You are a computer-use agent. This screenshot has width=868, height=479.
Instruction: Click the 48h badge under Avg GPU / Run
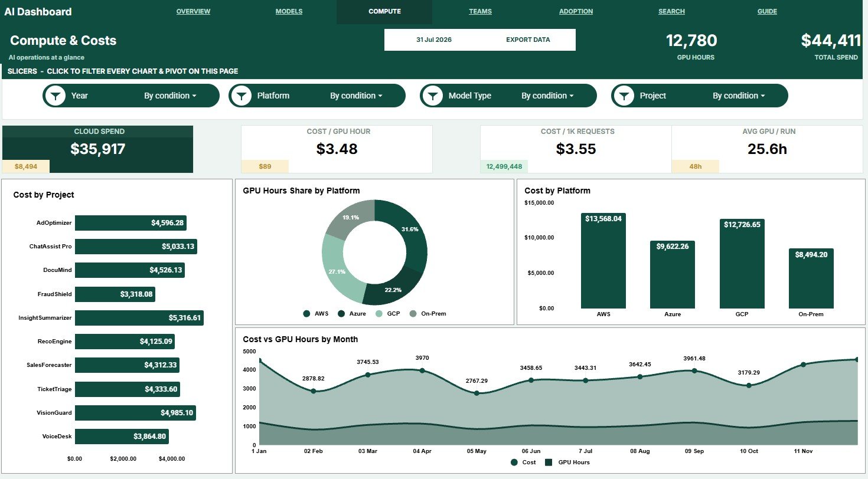click(x=696, y=166)
